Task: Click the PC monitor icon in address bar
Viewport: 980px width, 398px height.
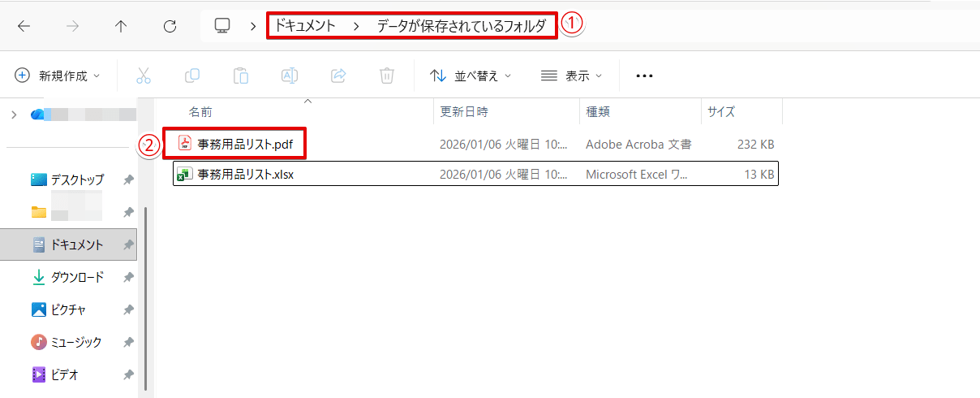Action: (x=222, y=25)
